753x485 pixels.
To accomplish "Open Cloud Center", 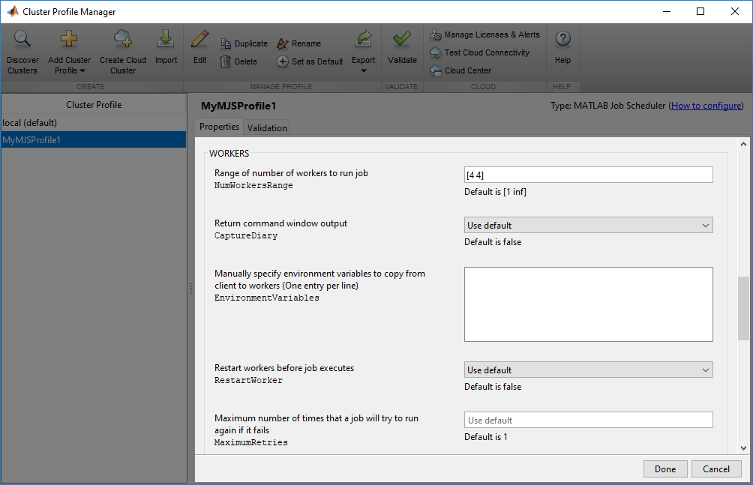I will pyautogui.click(x=461, y=71).
